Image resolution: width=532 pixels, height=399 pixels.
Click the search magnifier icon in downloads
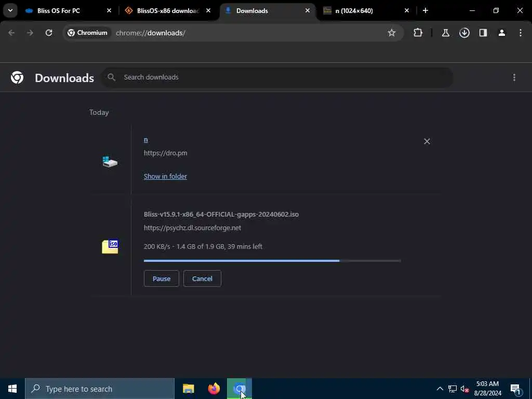(111, 77)
